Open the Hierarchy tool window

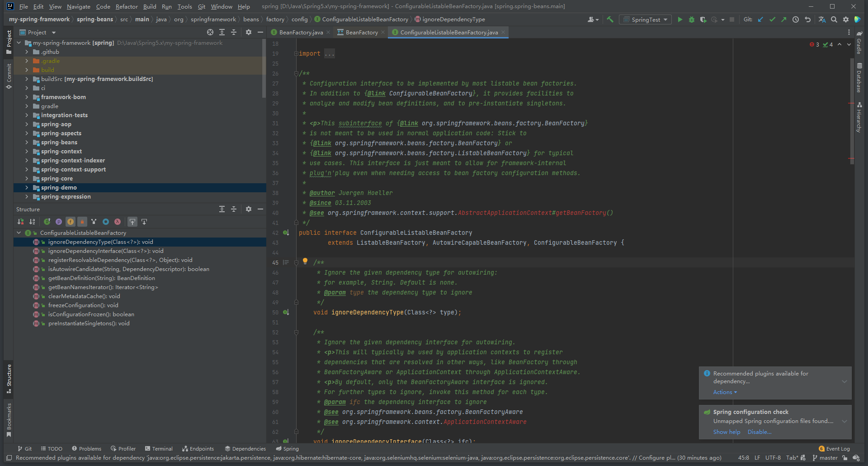pos(859,117)
